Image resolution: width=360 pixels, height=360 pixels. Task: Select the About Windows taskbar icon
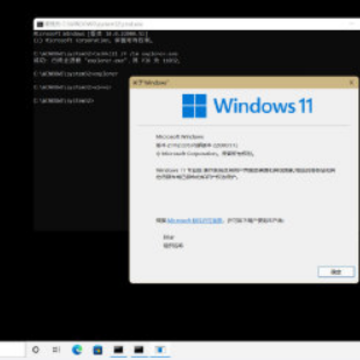(x=160, y=350)
